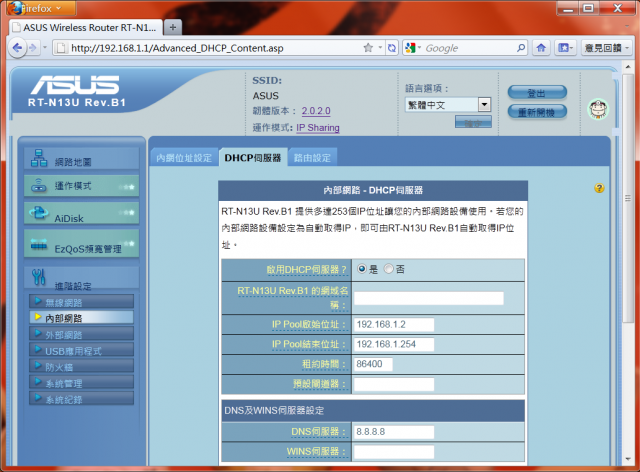The height and width of the screenshot is (472, 640).
Task: Click the page scrollbar up arrow
Action: (628, 66)
